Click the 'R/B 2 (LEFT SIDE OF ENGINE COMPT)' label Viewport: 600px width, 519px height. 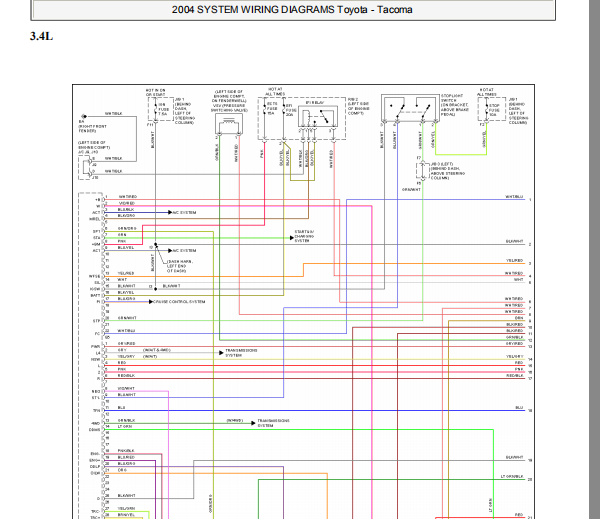pos(359,106)
